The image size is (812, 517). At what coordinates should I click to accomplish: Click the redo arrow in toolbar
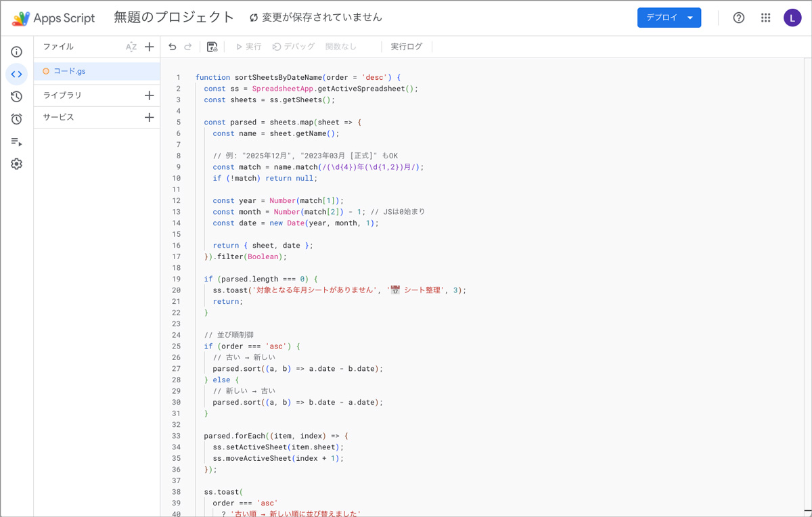pos(188,47)
